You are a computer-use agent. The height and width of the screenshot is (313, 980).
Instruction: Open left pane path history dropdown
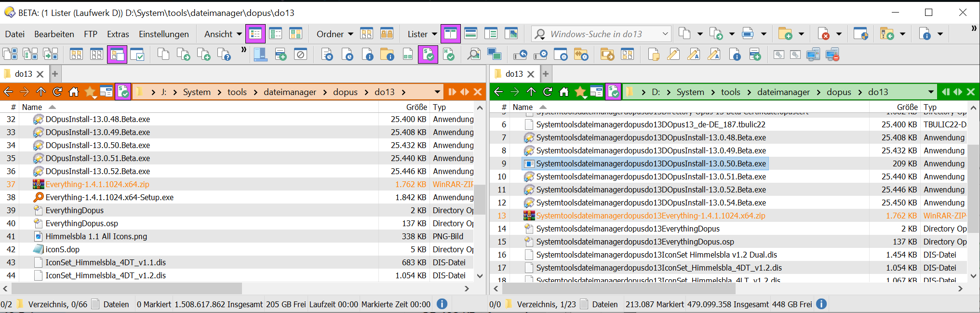437,92
